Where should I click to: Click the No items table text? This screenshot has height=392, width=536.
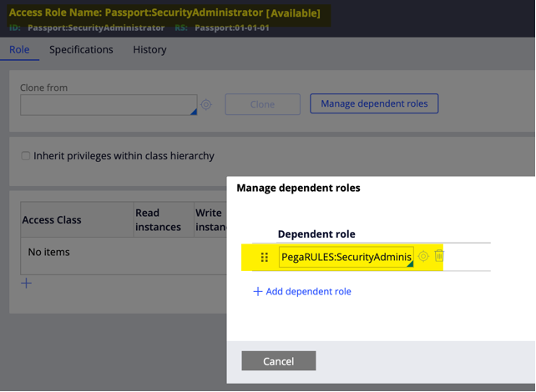(x=49, y=252)
